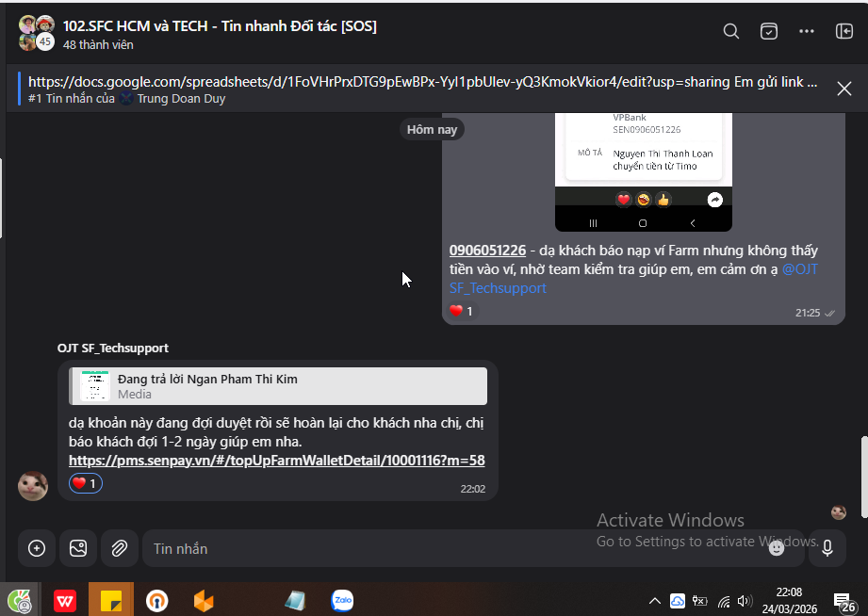Jump to quoted Ngan Pham Thi Kim message

click(278, 386)
